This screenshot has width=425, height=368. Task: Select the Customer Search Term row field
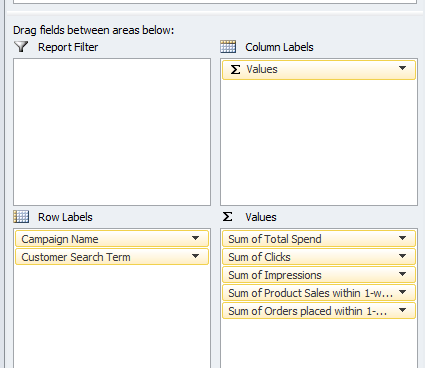(x=112, y=257)
